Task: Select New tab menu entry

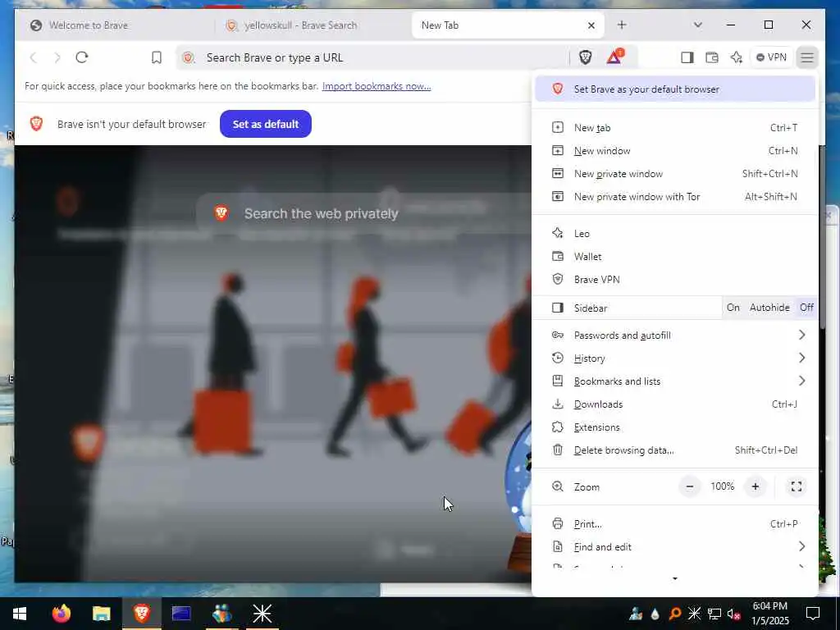Action: tap(675, 127)
